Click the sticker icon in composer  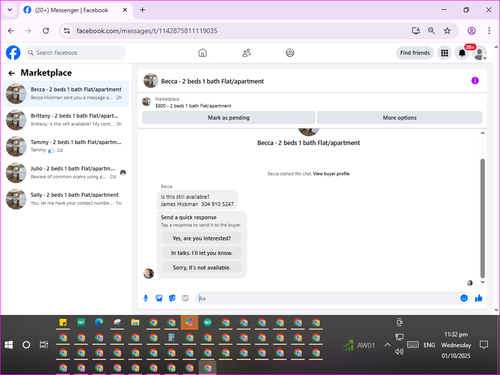pyautogui.click(x=172, y=298)
